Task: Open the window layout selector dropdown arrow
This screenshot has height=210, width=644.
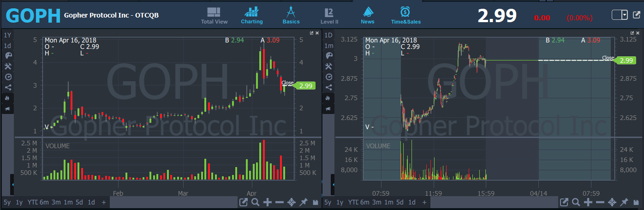Action: (x=625, y=15)
